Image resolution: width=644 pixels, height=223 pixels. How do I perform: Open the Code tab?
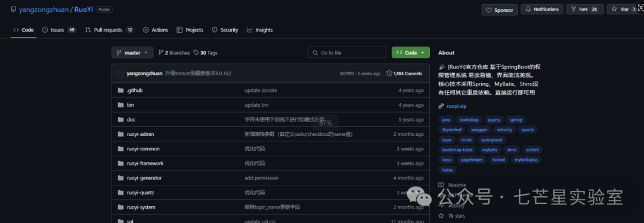(23, 30)
